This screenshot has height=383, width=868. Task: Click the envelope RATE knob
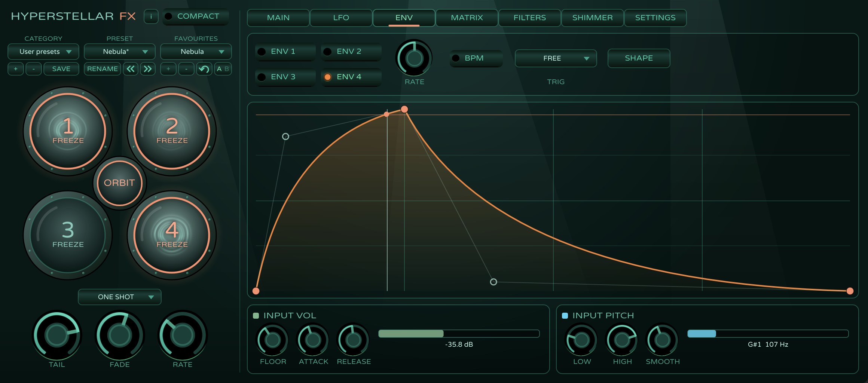coord(414,58)
